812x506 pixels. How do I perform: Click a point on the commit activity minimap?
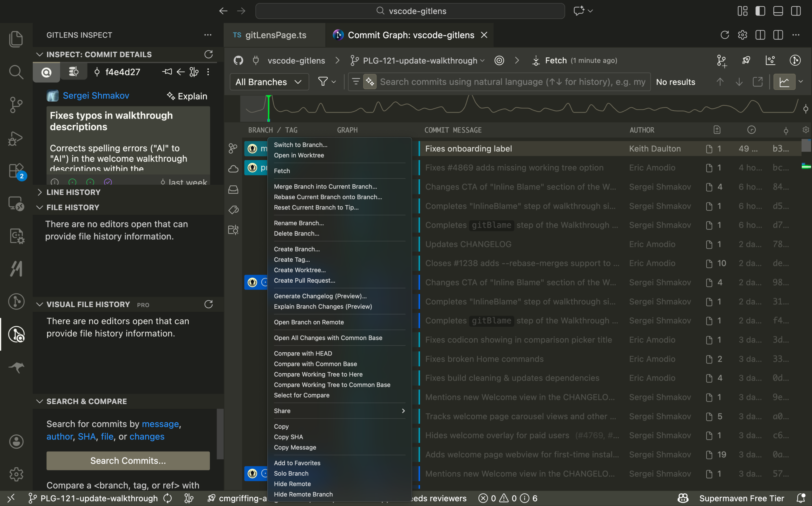(502, 107)
